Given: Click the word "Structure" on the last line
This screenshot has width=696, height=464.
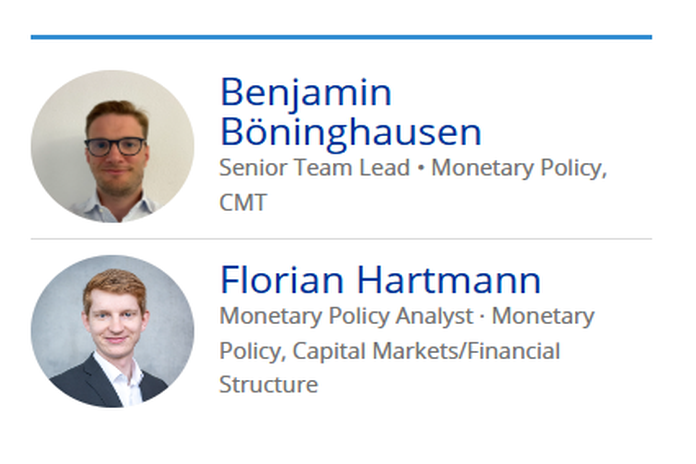Looking at the screenshot, I should click(x=268, y=385).
